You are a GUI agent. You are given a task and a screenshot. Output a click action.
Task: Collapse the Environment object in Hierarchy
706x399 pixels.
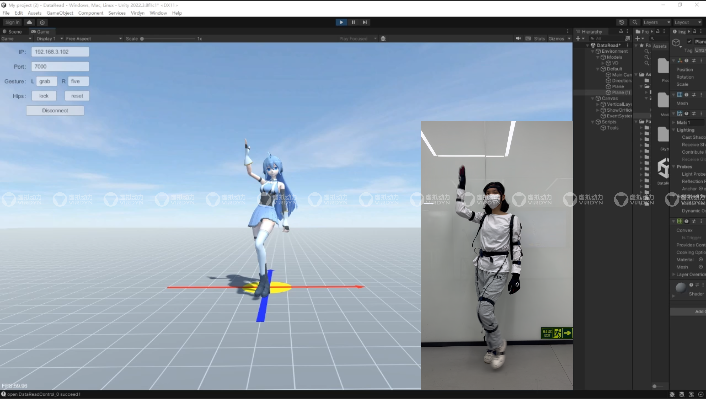593,51
